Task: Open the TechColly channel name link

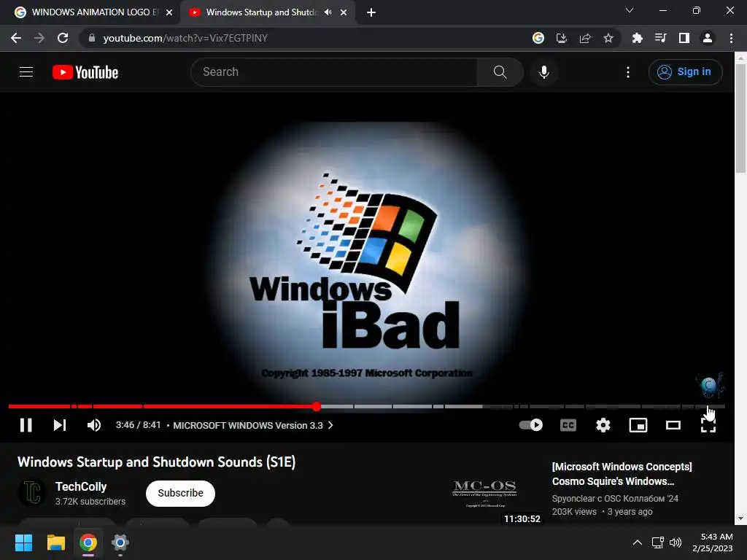Action: pos(81,486)
